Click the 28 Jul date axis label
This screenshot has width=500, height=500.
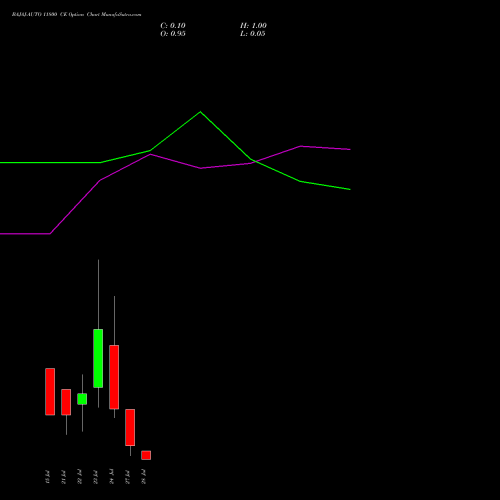tap(143, 477)
